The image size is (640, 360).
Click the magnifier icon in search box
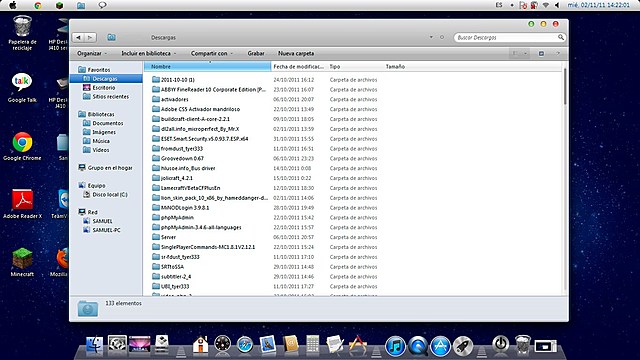[x=561, y=37]
